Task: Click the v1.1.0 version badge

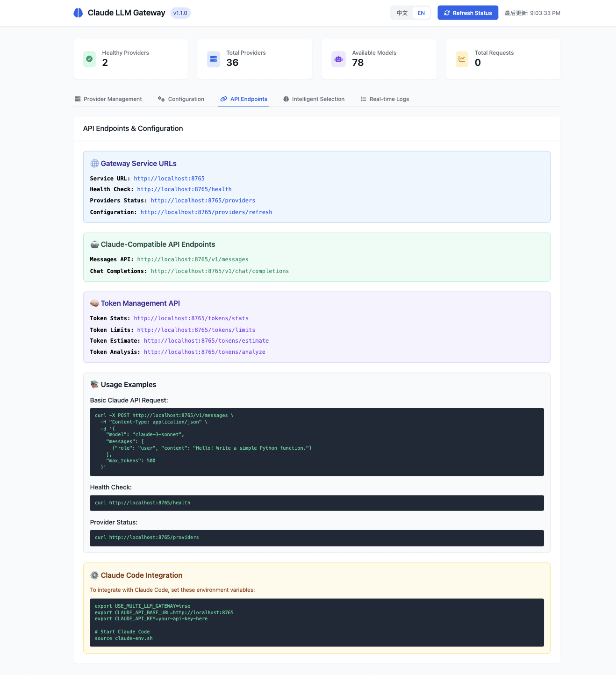Action: click(x=180, y=13)
